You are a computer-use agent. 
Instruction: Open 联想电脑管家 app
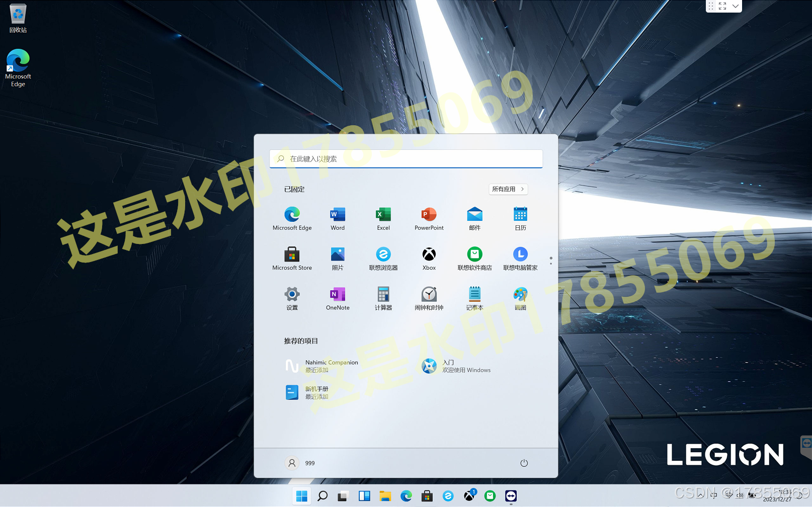(520, 259)
